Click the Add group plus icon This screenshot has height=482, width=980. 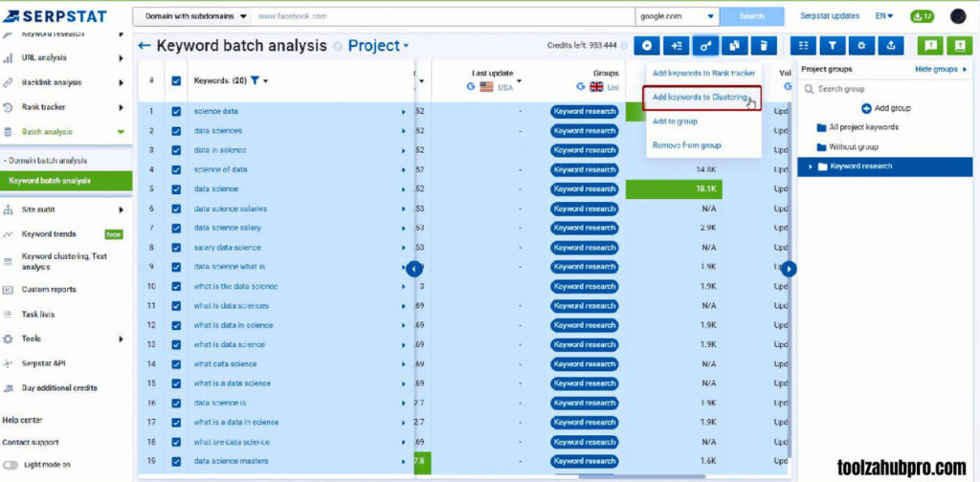pos(866,108)
